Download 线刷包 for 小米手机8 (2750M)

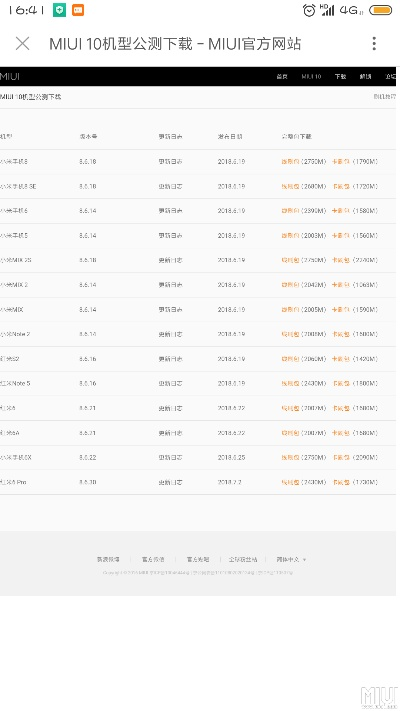click(x=290, y=161)
